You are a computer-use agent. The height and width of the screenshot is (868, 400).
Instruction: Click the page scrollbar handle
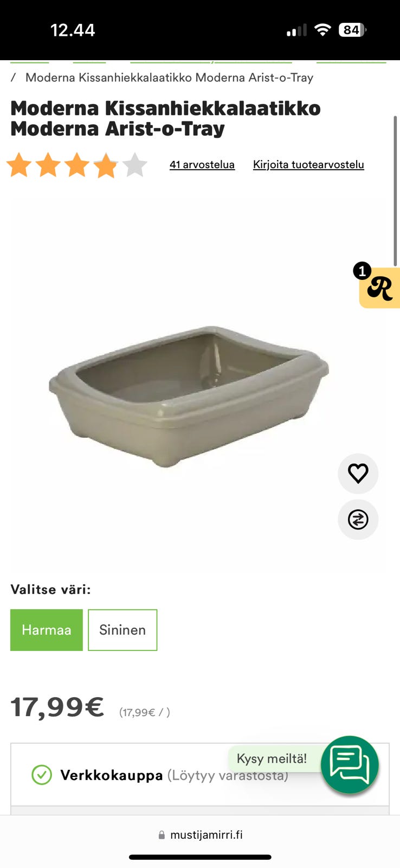click(x=395, y=190)
